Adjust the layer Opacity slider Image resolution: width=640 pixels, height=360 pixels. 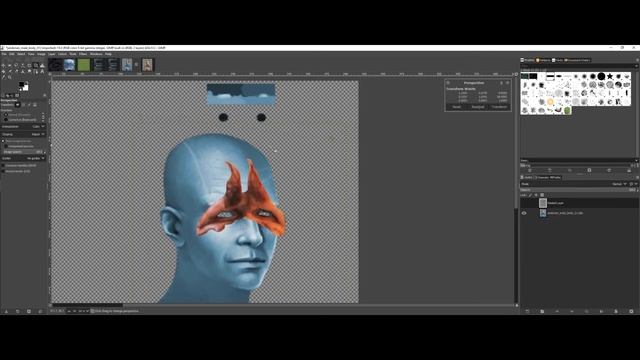[578, 190]
